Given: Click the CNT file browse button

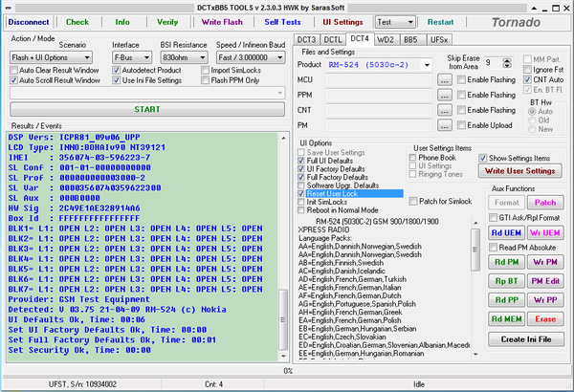Looking at the screenshot, I should coord(444,111).
